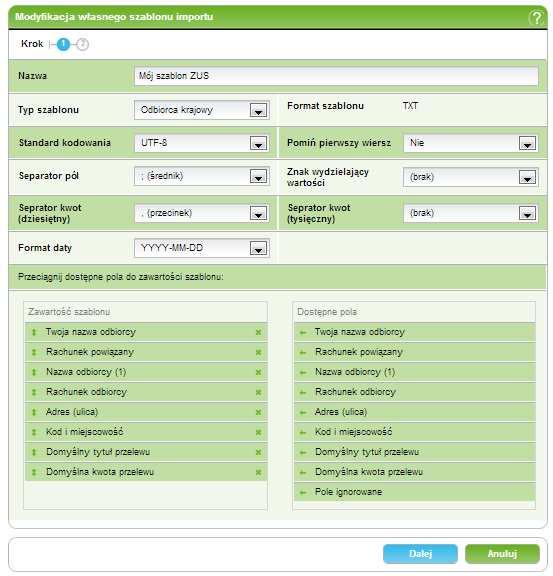This screenshot has width=553, height=576.
Task: Click the Nazwa text field
Action: (x=336, y=76)
